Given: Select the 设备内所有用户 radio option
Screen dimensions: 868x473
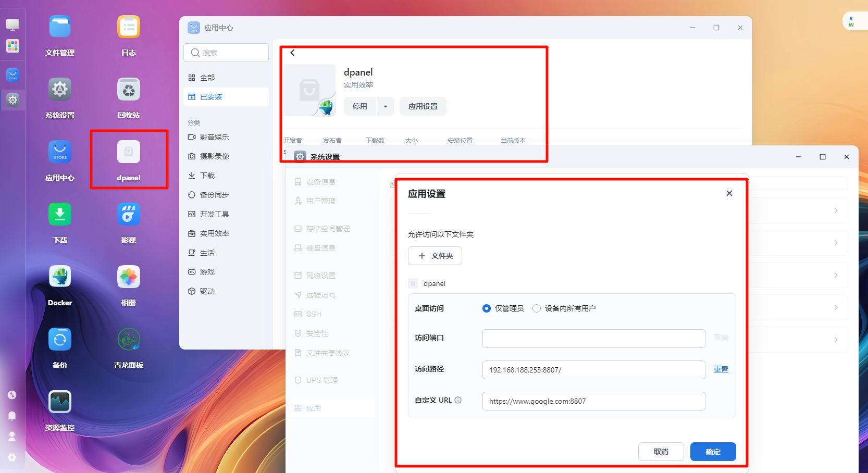Looking at the screenshot, I should click(x=537, y=308).
